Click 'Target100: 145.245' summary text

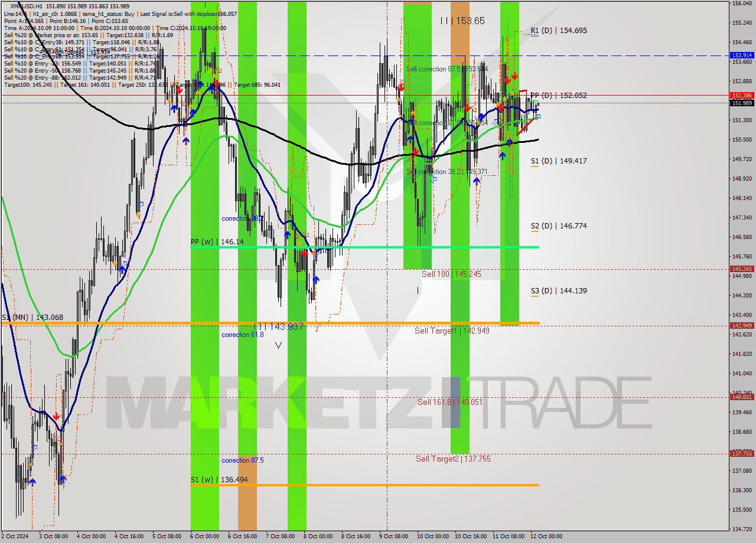(29, 85)
